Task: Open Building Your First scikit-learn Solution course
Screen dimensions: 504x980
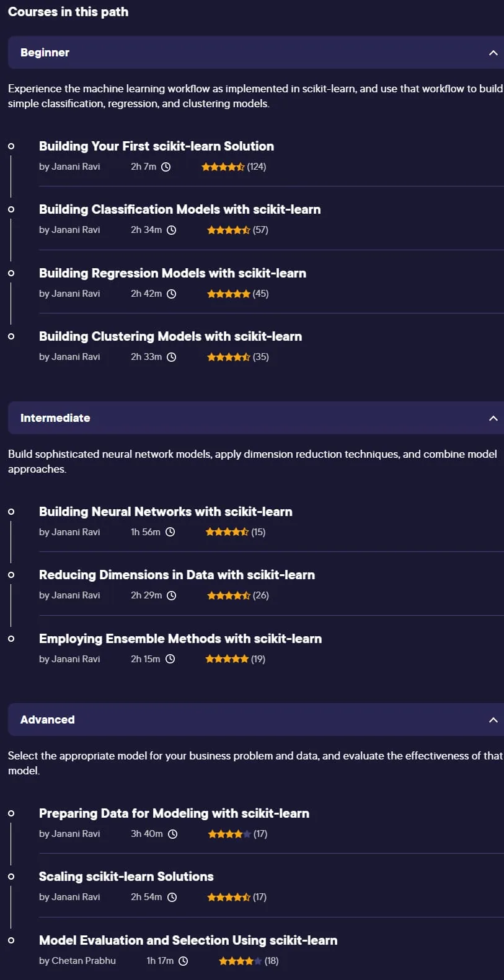Action: (x=156, y=146)
